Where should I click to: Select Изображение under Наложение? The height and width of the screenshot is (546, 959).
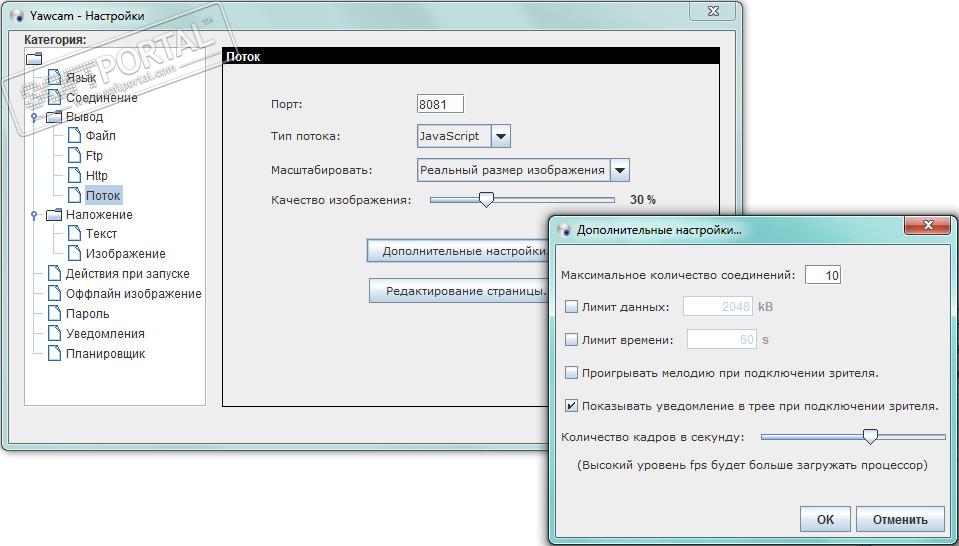point(125,253)
